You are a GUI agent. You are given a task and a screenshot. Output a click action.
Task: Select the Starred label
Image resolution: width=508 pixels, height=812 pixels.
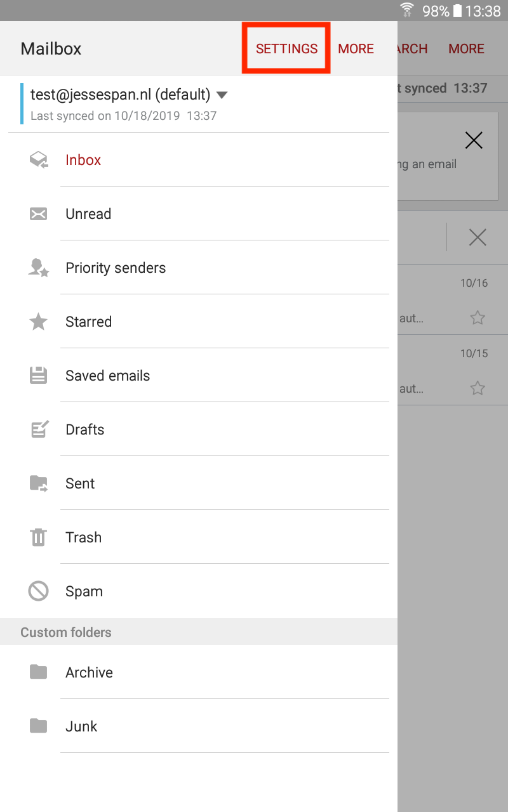point(88,322)
